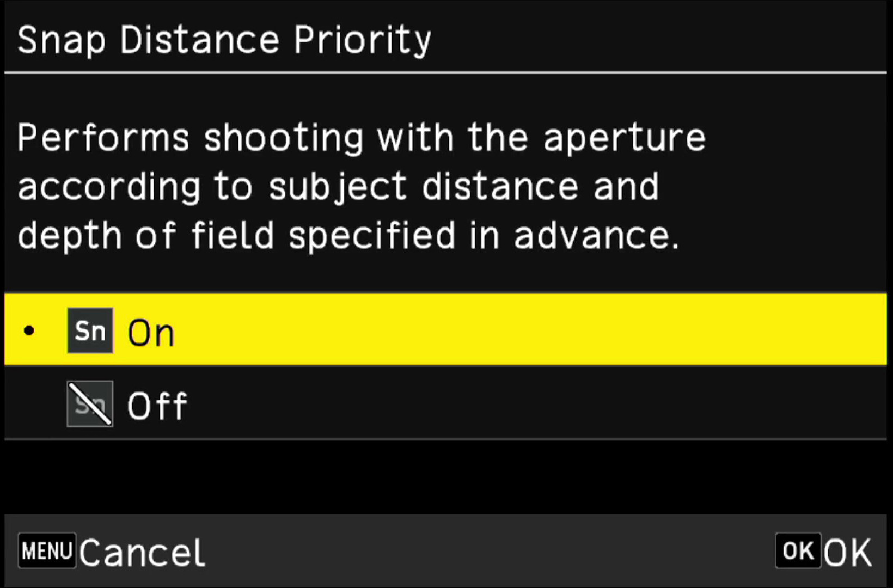Click the Sn icon beside On
893x588 pixels.
[90, 330]
